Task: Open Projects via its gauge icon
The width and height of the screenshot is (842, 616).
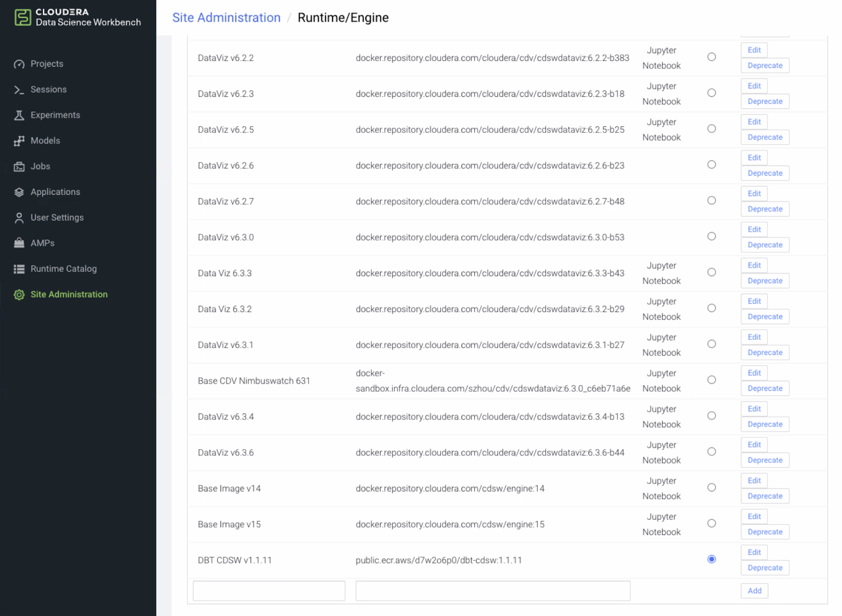Action: coord(19,64)
